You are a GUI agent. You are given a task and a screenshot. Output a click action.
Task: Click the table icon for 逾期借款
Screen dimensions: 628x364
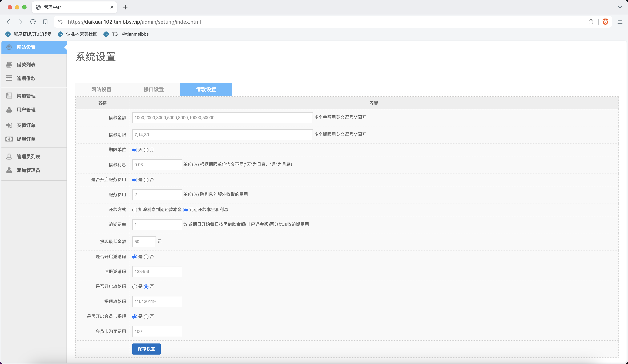point(9,78)
